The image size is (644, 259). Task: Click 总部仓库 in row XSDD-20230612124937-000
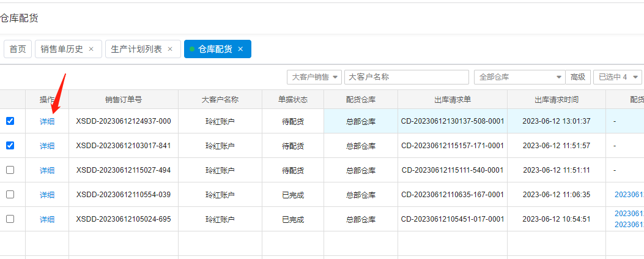(x=361, y=121)
